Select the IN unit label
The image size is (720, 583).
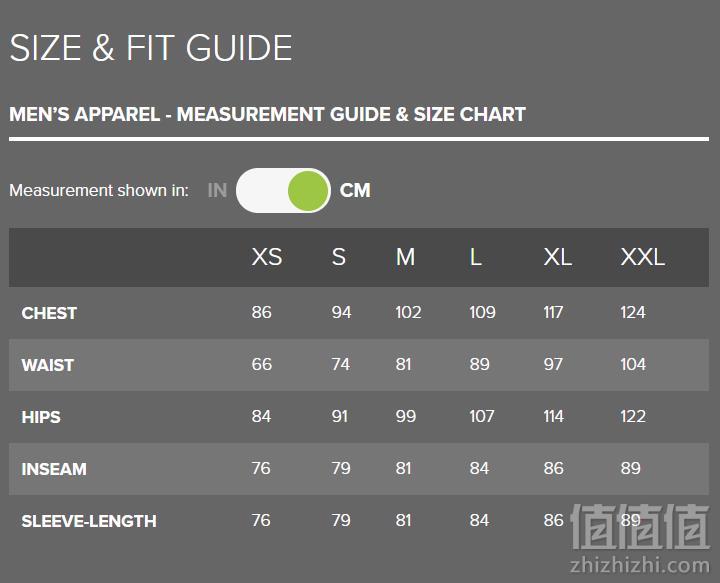click(217, 191)
